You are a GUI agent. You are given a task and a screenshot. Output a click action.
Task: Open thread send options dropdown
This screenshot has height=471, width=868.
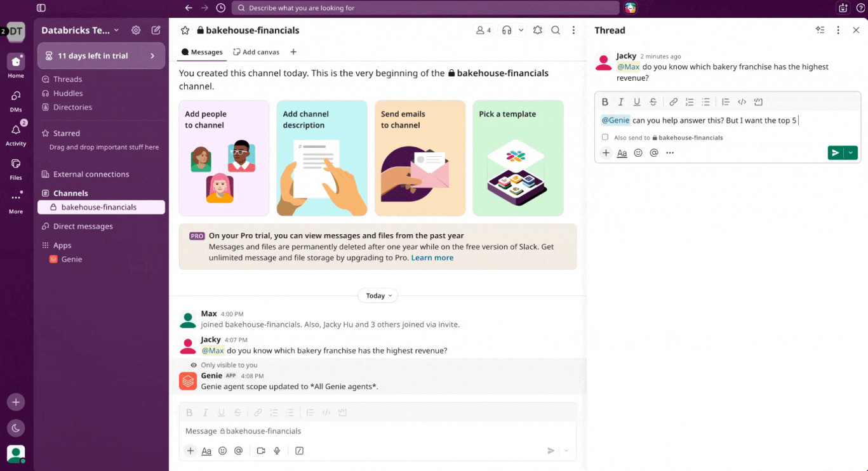[851, 153]
